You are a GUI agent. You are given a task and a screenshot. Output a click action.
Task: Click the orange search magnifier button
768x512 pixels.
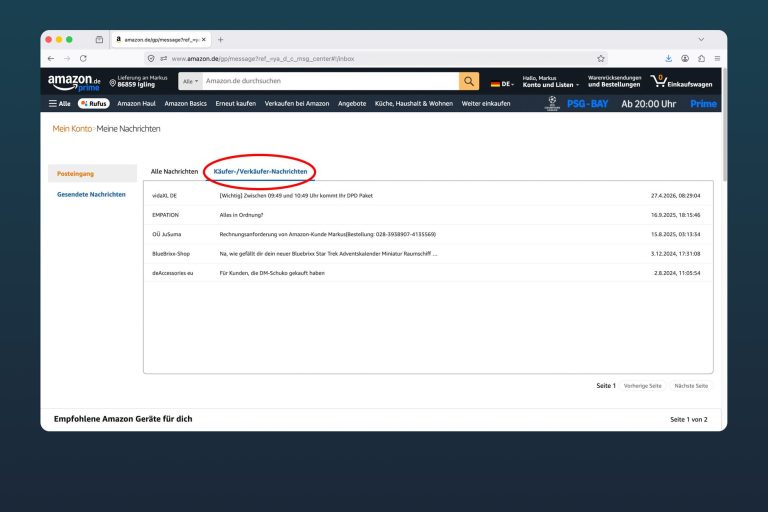tap(469, 81)
